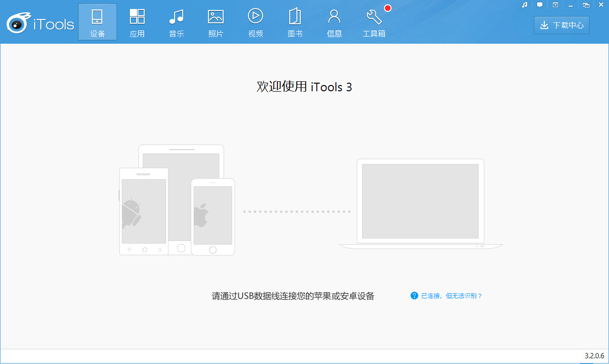Click the music note icon in title bar

coord(524,5)
